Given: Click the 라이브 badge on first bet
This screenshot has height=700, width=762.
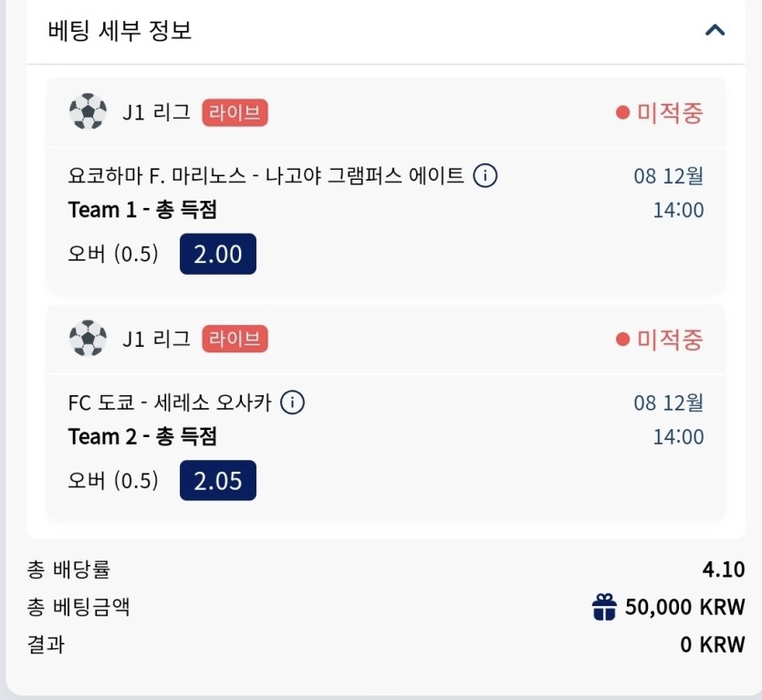Looking at the screenshot, I should pos(235,113).
